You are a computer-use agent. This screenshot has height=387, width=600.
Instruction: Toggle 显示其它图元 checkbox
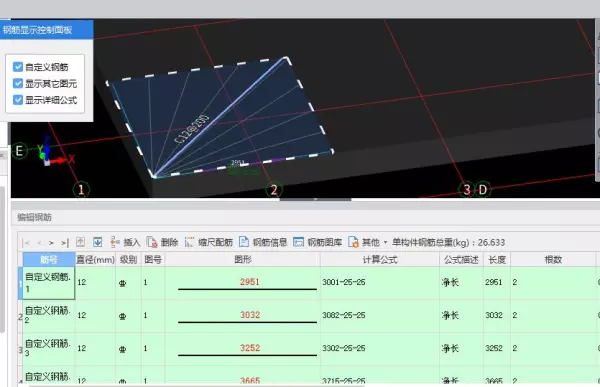(x=18, y=83)
